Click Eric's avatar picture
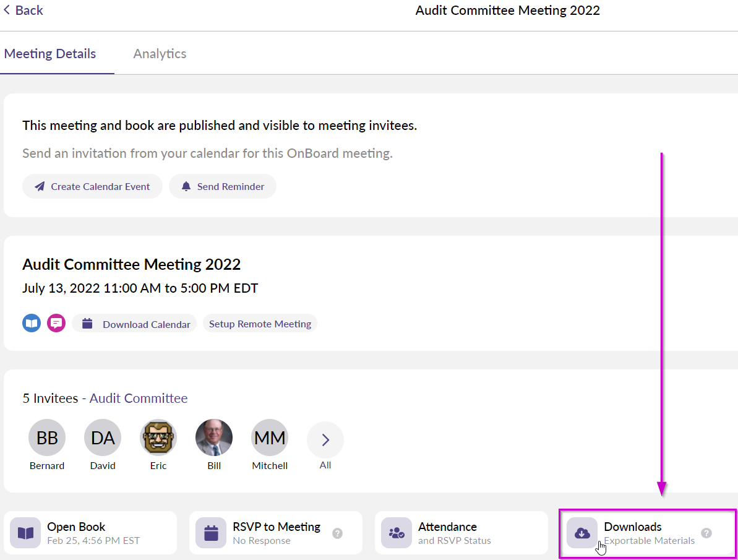The width and height of the screenshot is (738, 560). [158, 438]
